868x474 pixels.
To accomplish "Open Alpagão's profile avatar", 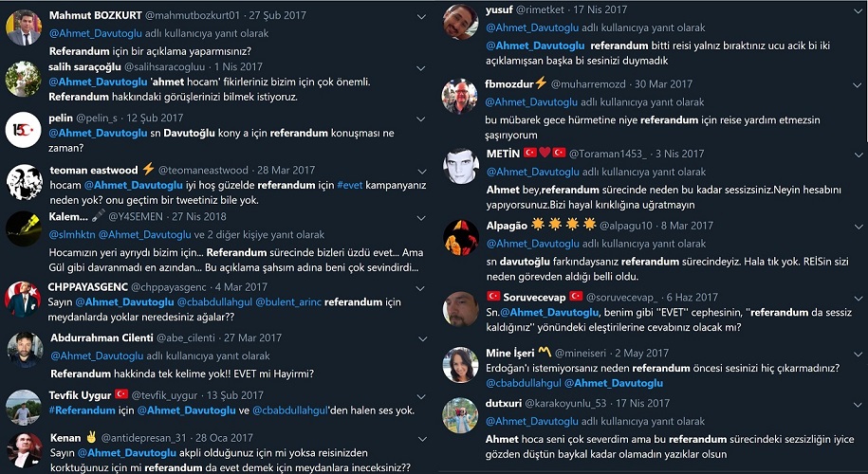I will (461, 238).
